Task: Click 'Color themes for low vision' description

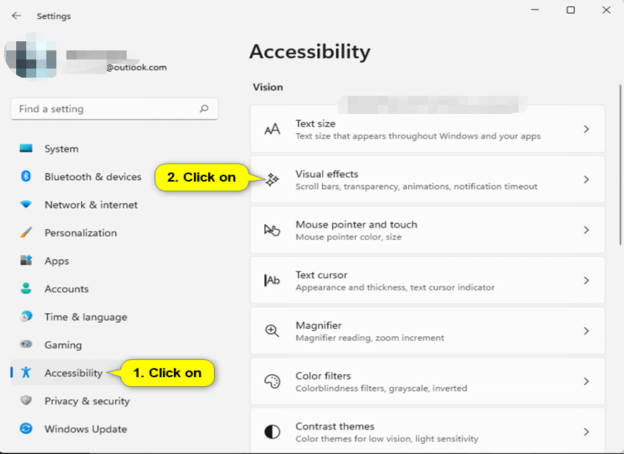Action: [x=387, y=439]
